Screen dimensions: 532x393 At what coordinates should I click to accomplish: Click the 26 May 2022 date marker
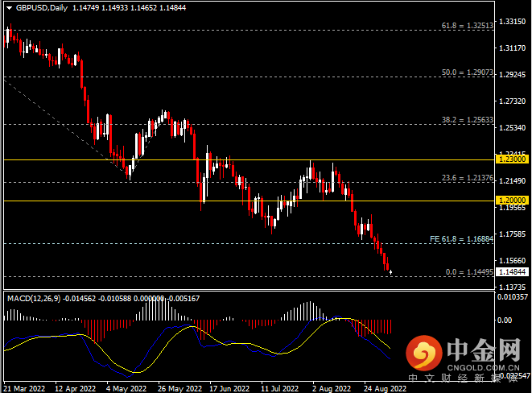179,388
